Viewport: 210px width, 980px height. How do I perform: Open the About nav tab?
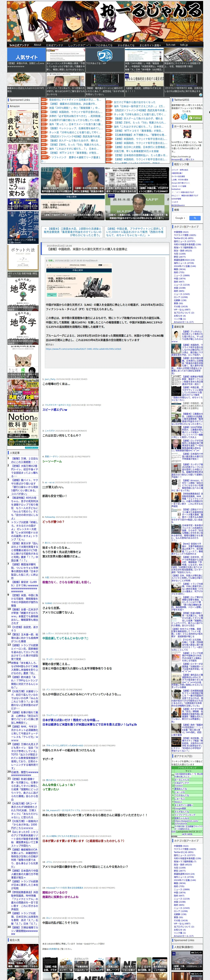pyautogui.click(x=37, y=45)
